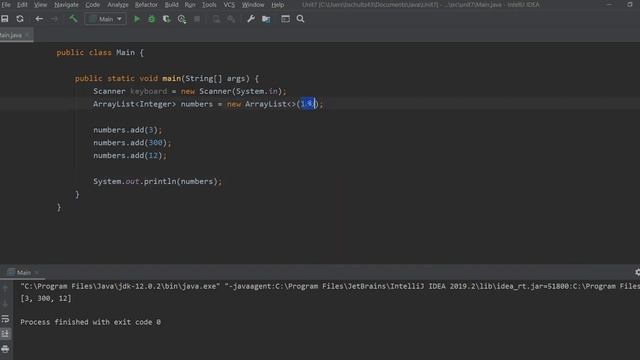This screenshot has height=360, width=640.
Task: Select the Main.java editor tab
Action: click(x=11, y=35)
